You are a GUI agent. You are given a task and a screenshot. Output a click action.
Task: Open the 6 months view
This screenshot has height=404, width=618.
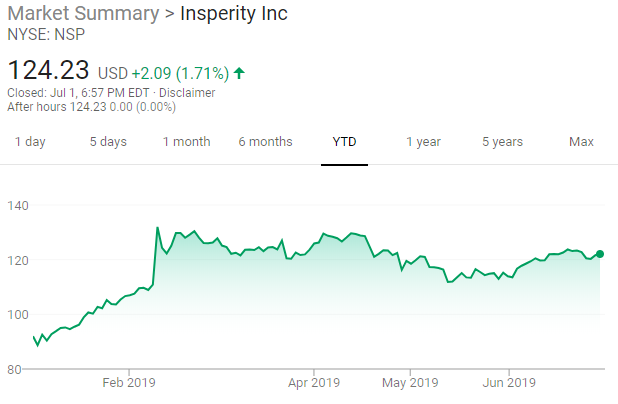pyautogui.click(x=265, y=142)
